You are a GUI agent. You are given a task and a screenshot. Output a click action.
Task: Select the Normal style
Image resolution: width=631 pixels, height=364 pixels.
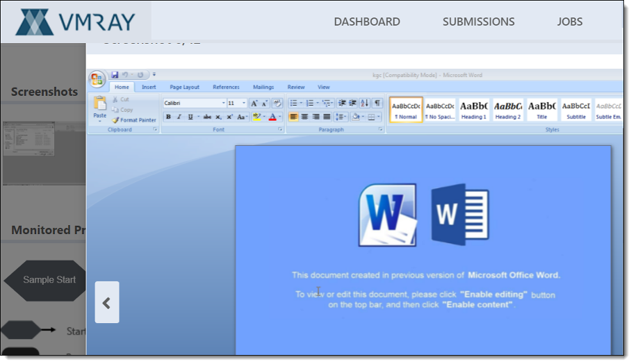tap(406, 110)
